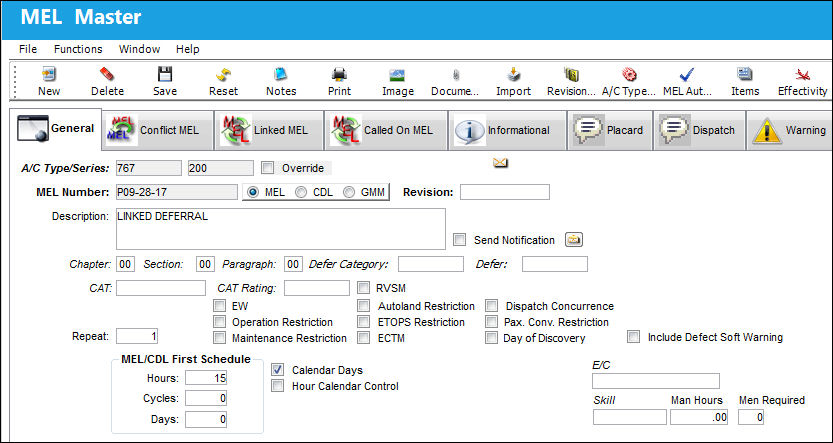This screenshot has width=833, height=443.
Task: Open the A/C Type toolbar item
Action: coord(629,82)
